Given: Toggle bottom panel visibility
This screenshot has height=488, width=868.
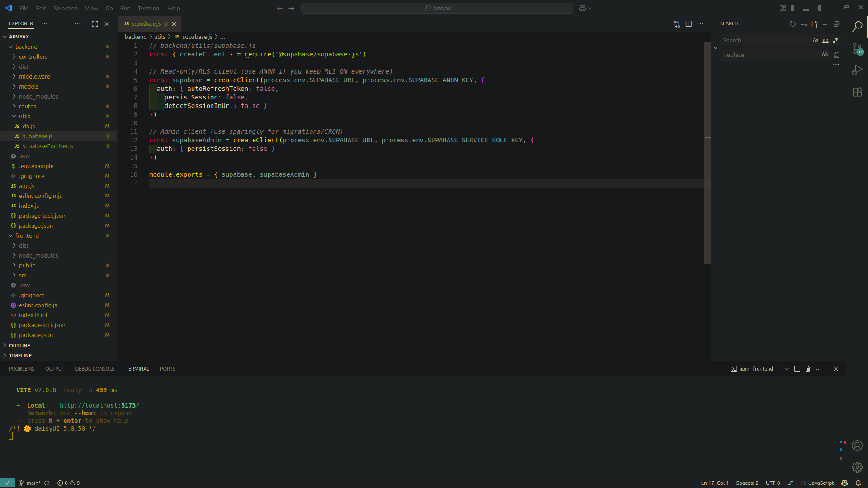Looking at the screenshot, I should click(806, 8).
